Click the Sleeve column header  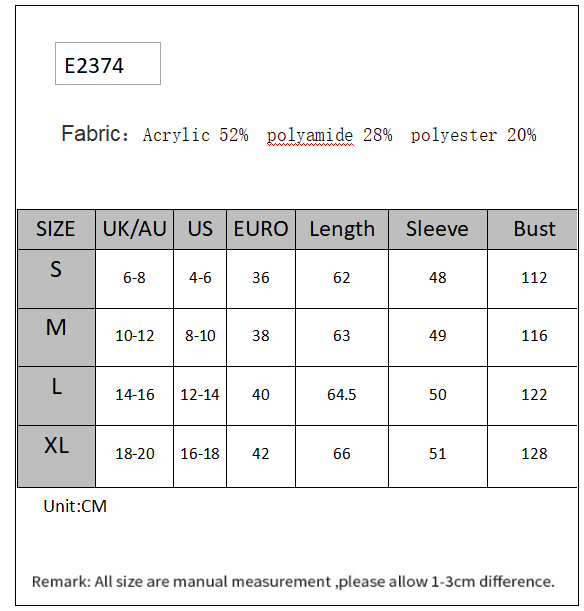pos(438,229)
